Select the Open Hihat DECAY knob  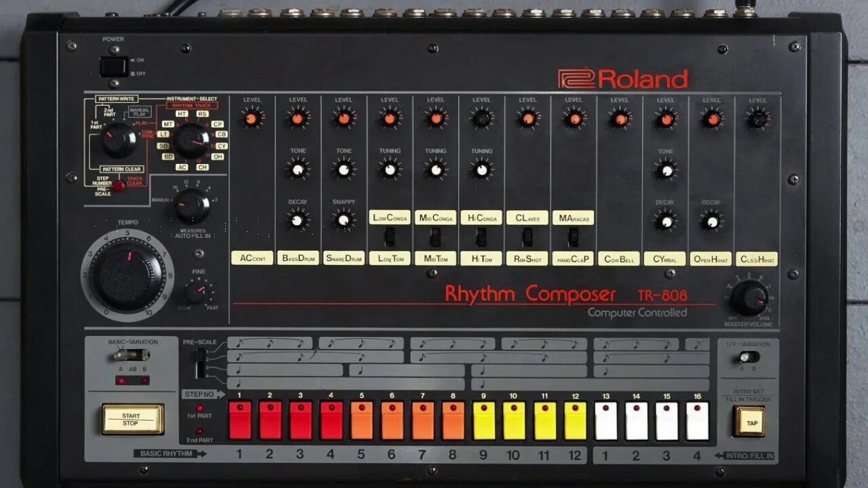(711, 221)
